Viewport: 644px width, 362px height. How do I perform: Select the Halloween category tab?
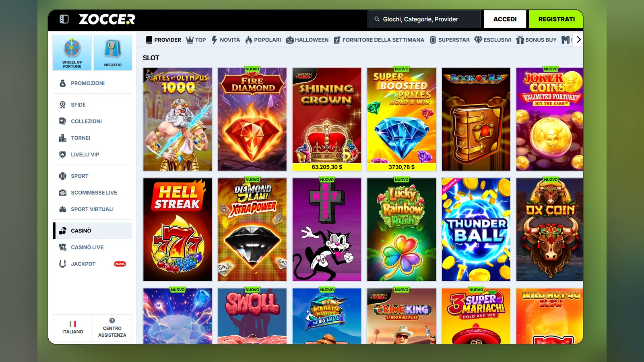(x=307, y=40)
